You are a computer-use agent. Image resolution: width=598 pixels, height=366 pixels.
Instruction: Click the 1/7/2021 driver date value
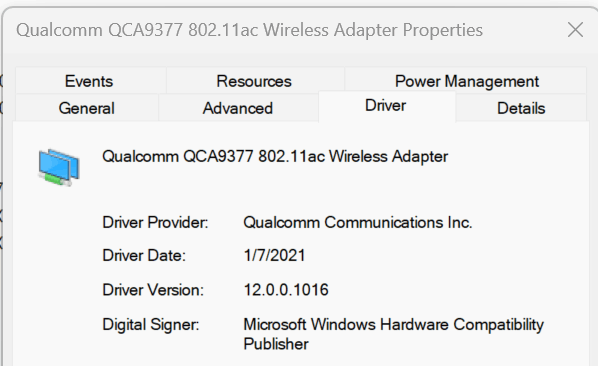(x=274, y=255)
